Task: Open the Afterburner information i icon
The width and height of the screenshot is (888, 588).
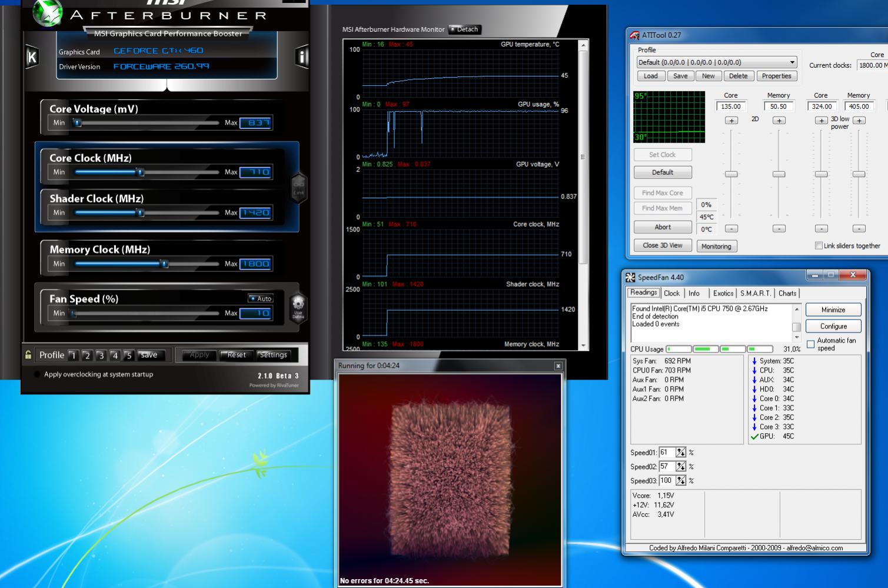Action: (301, 57)
